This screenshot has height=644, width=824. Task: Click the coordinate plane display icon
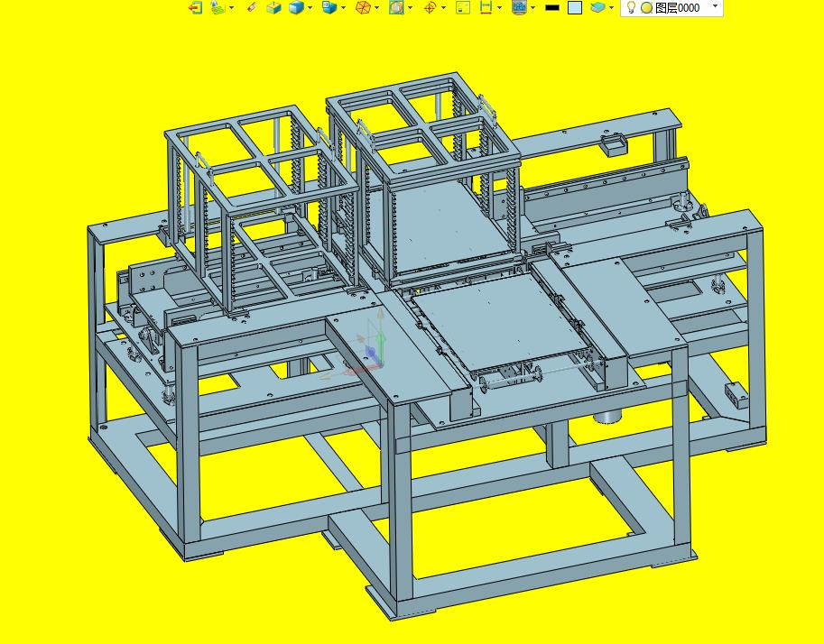click(217, 7)
